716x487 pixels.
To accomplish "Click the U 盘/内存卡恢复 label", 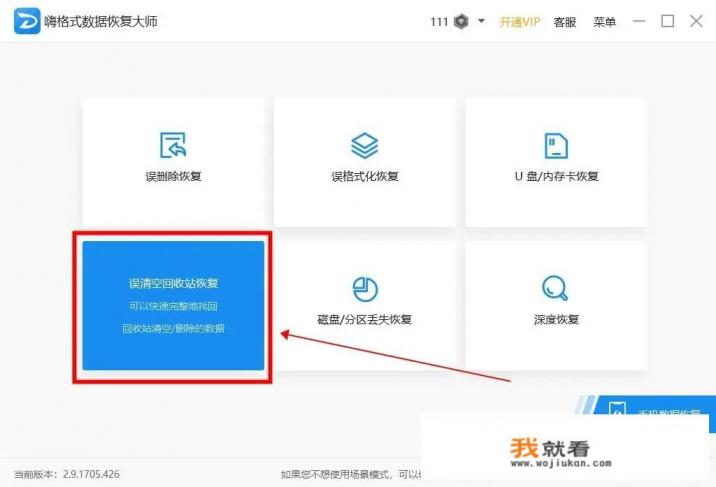I will point(556,176).
